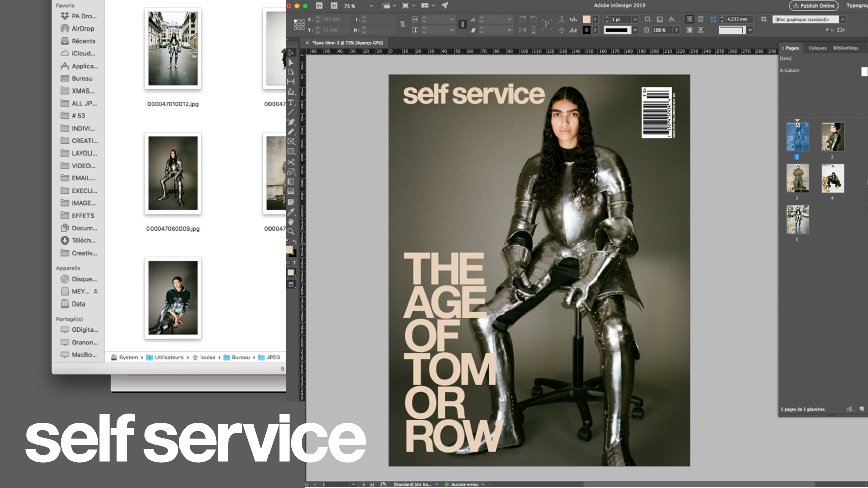Viewport: 868px width, 488px height.
Task: Open AirDrop in Finder sidebar
Action: point(82,28)
